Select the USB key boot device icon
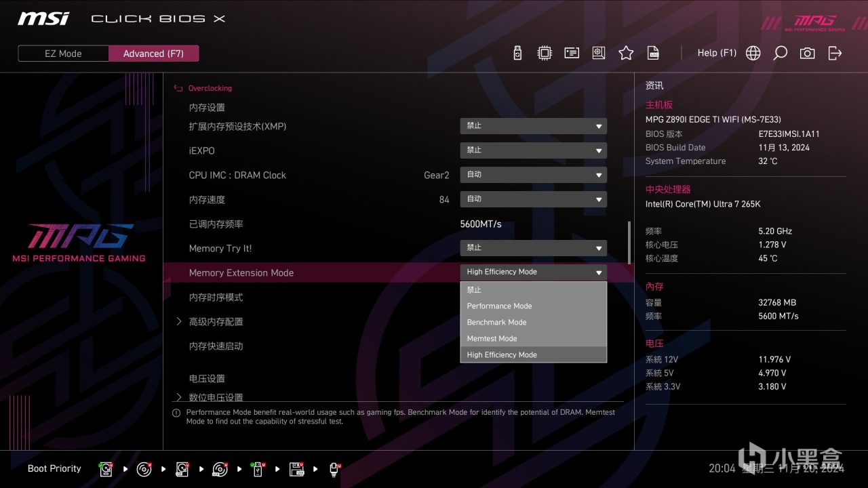The width and height of the screenshot is (868, 488). [x=258, y=469]
